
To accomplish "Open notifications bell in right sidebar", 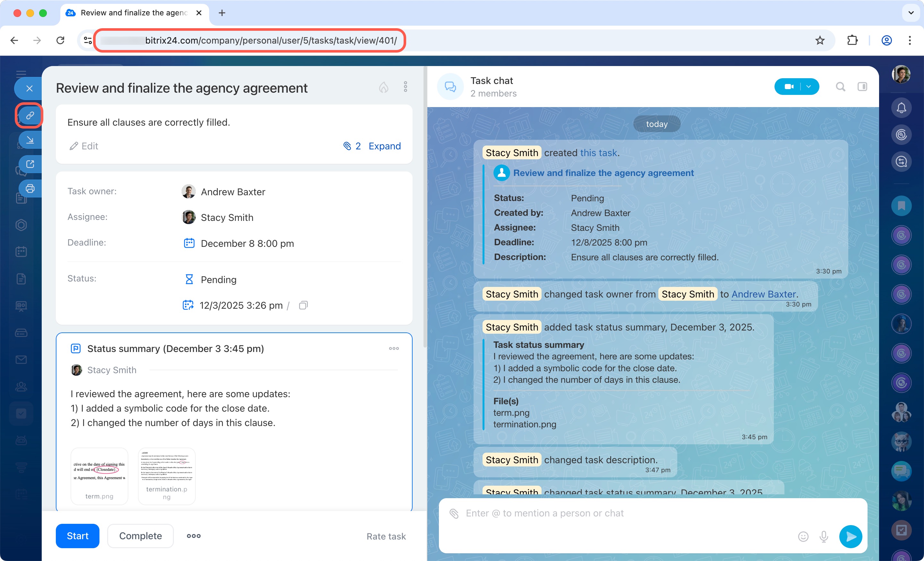I will coord(901,108).
